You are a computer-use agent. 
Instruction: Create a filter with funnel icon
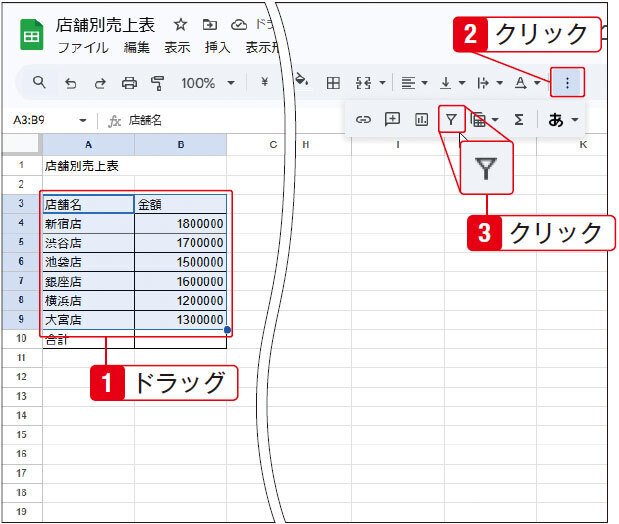pyautogui.click(x=451, y=119)
